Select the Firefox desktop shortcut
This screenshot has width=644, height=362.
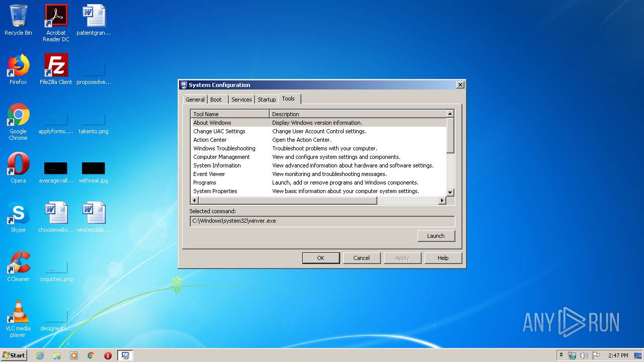point(18,69)
